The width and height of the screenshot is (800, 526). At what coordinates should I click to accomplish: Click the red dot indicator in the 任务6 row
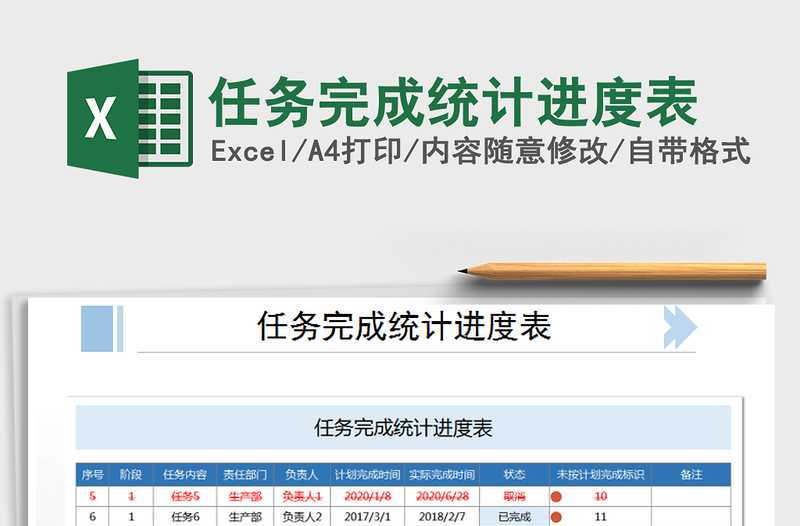556,517
